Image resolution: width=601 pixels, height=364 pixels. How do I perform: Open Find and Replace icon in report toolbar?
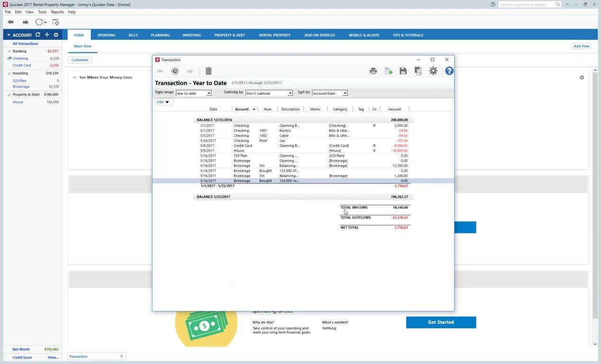(x=418, y=71)
